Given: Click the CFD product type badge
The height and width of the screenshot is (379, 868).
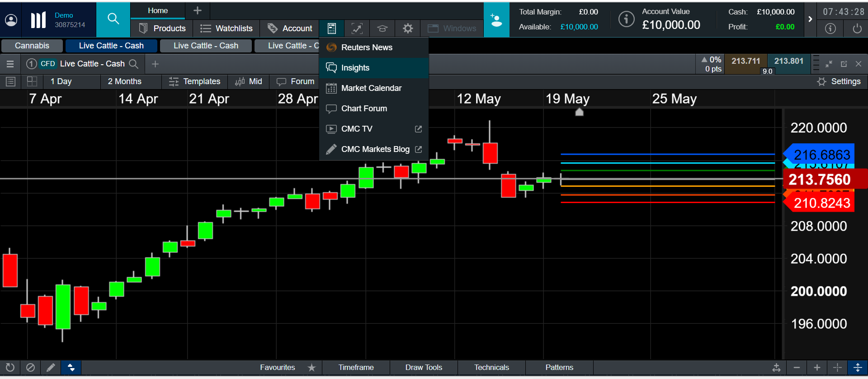Looking at the screenshot, I should pos(47,64).
